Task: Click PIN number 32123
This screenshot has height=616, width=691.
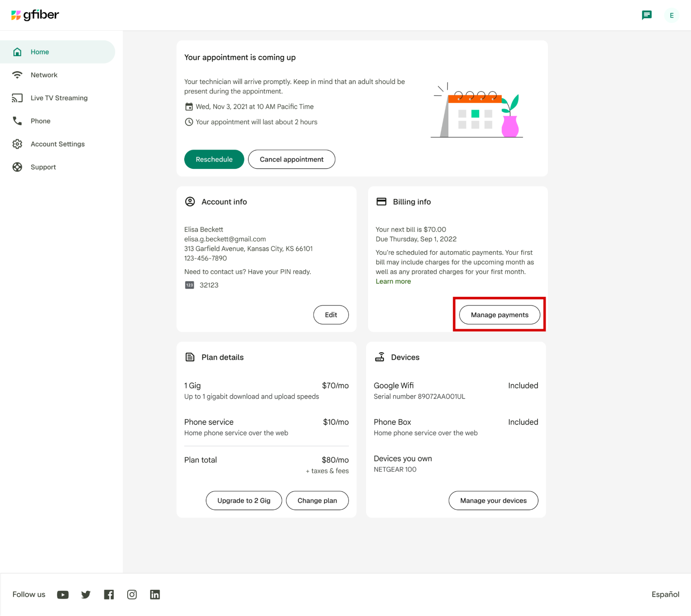Action: 209,285
